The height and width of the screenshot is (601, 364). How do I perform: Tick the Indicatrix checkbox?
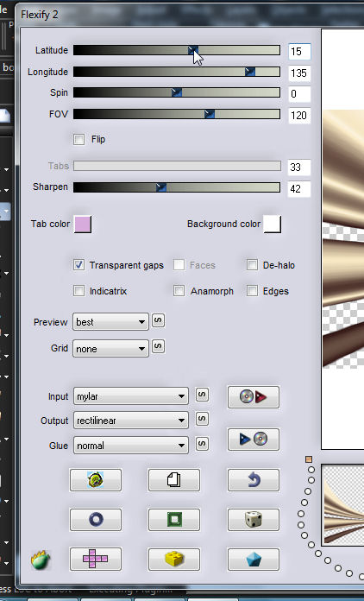point(78,291)
